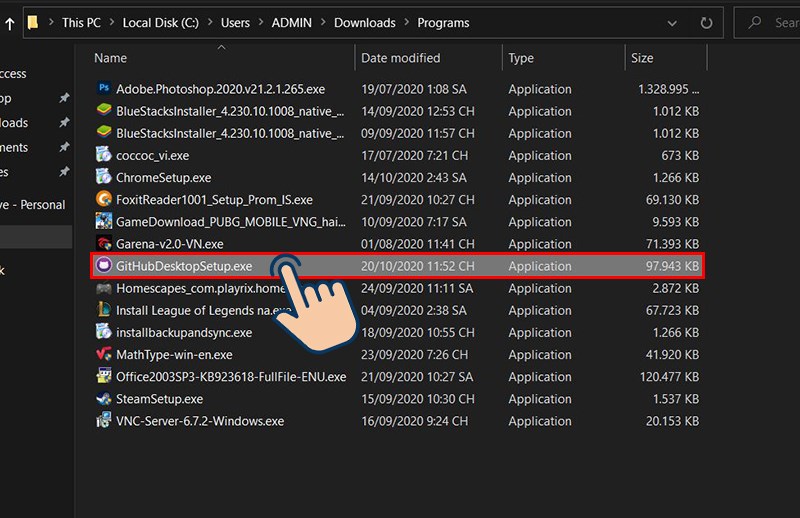Click pin icon beside 'loads' sidebar item
Screen dimensions: 800x518
[x=64, y=122]
